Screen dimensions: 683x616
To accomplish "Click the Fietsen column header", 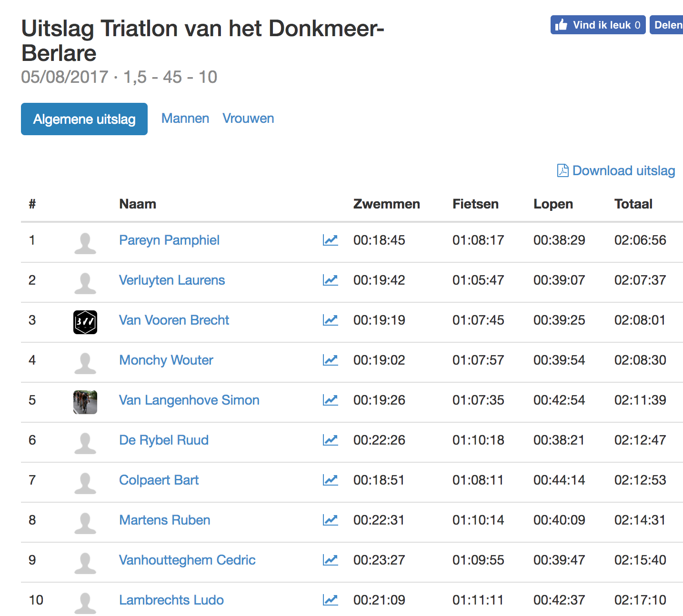I will click(x=475, y=204).
